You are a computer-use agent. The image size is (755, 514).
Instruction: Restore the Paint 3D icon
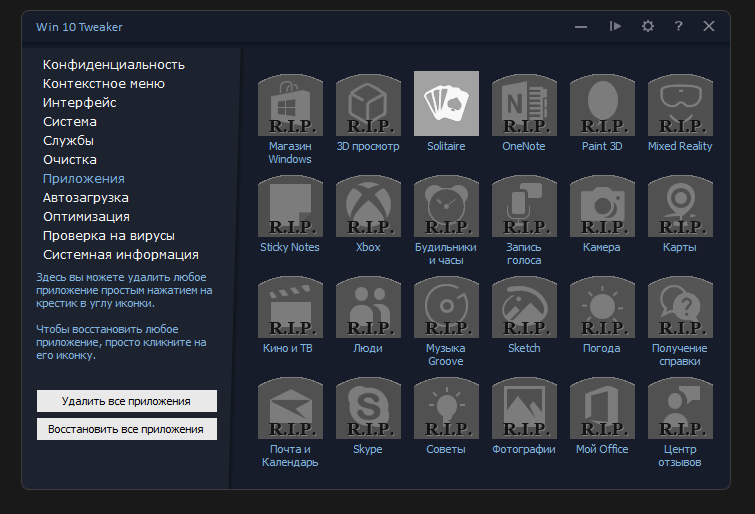602,105
